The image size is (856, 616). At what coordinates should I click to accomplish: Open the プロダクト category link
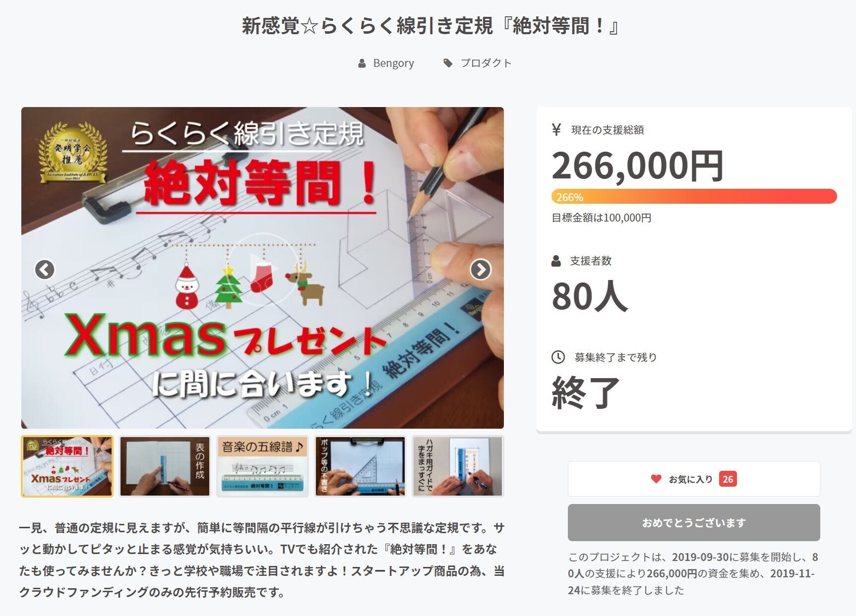pyautogui.click(x=486, y=63)
